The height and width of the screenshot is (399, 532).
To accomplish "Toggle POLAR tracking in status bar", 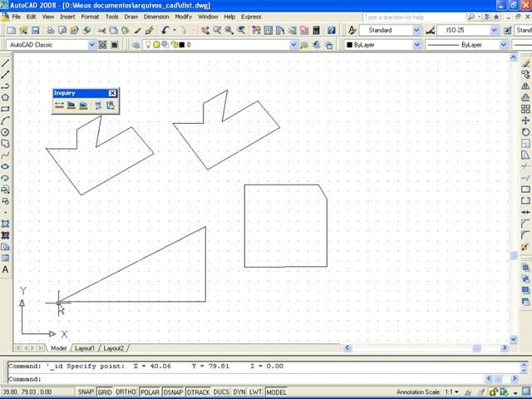I will (x=150, y=392).
